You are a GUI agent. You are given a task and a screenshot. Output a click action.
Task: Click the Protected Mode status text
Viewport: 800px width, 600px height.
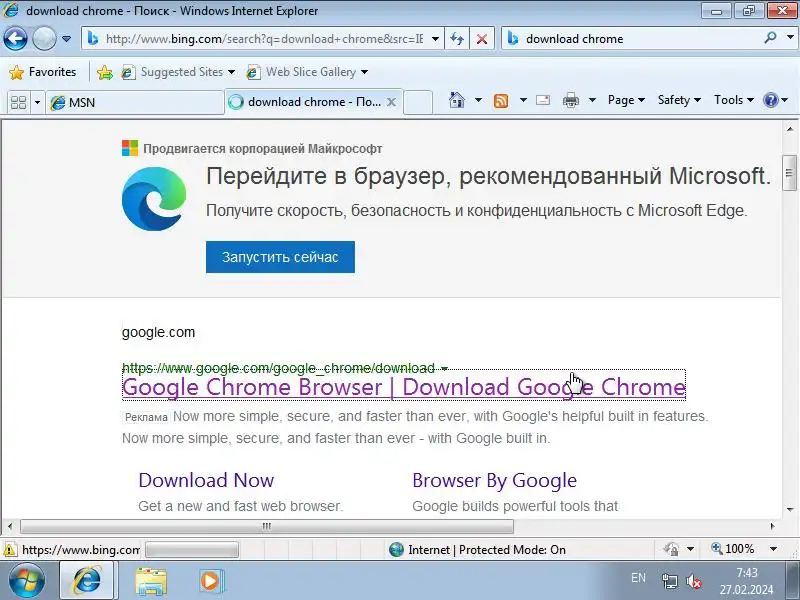487,550
